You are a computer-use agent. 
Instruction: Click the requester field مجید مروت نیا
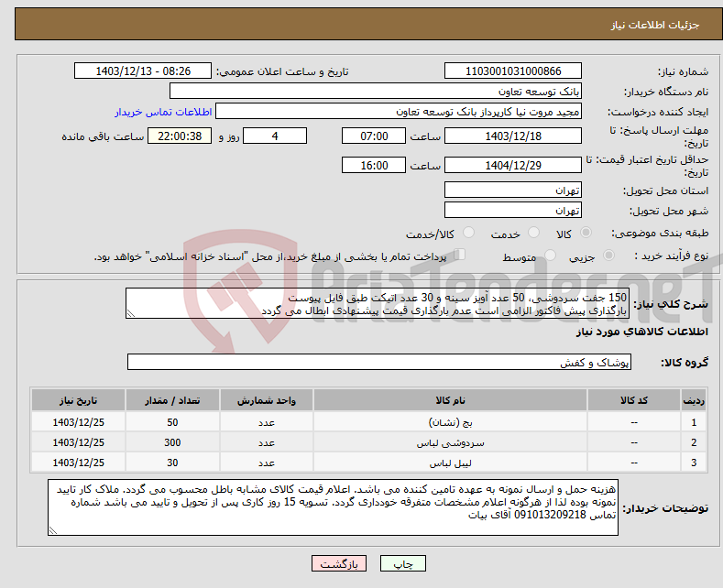tap(399, 111)
